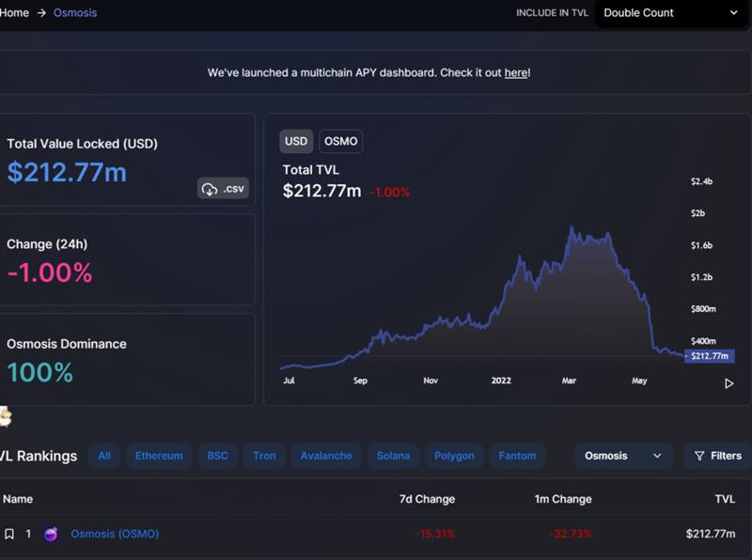Open the Double Count TVL dropdown

click(x=670, y=13)
